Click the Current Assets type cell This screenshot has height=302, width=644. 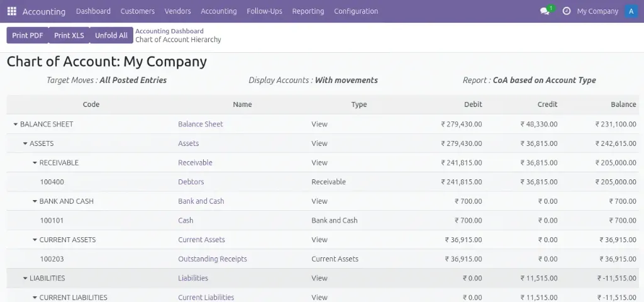tap(335, 259)
